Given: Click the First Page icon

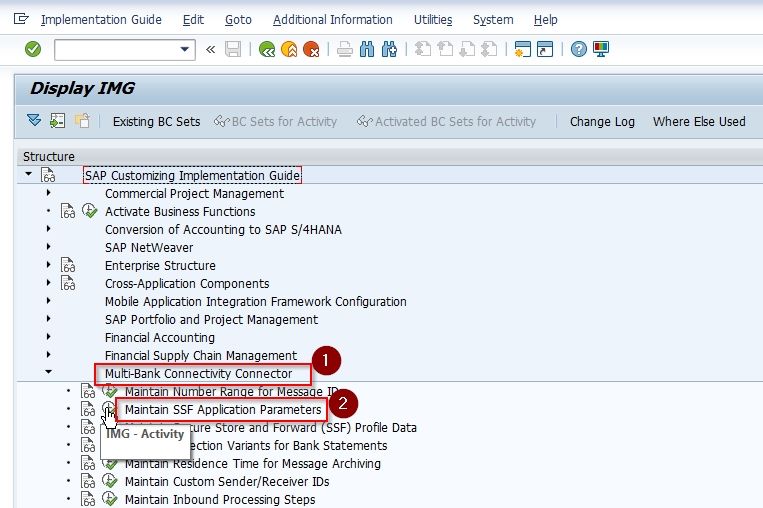Looking at the screenshot, I should [x=422, y=49].
